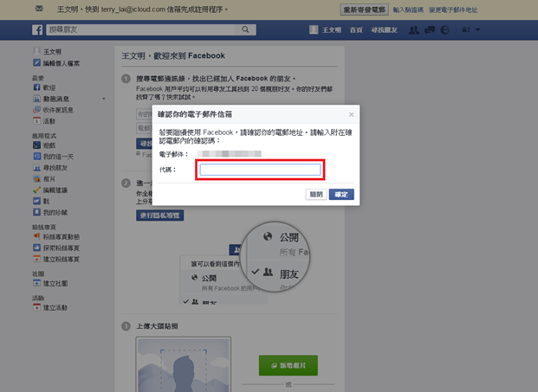The image size is (538, 392).
Task: Open 編輯個人檔案 in the left sidebar
Action: tap(56, 63)
